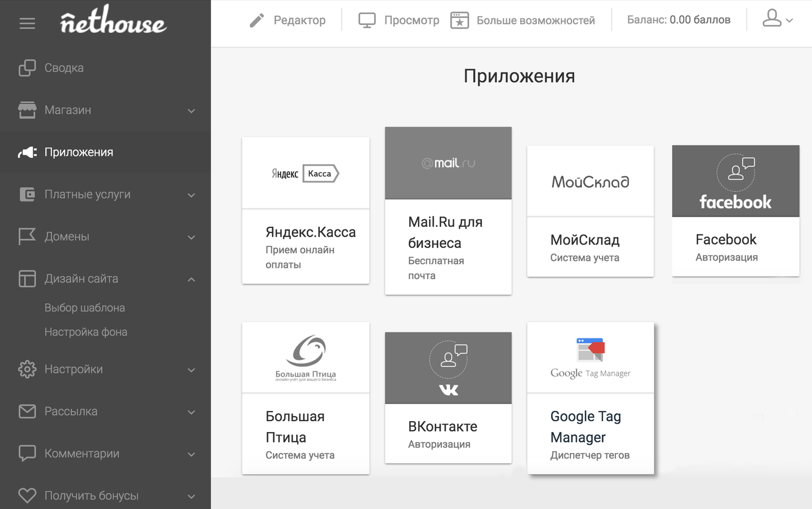This screenshot has width=812, height=509.
Task: Click the Большая Птица logo image
Action: coord(306,358)
